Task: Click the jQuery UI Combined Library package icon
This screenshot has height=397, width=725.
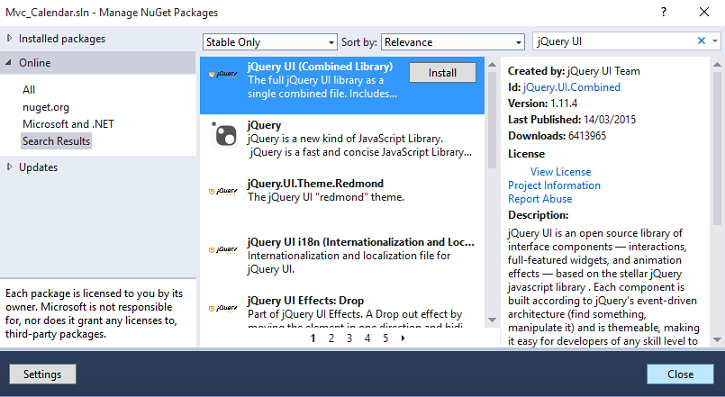Action: (223, 74)
